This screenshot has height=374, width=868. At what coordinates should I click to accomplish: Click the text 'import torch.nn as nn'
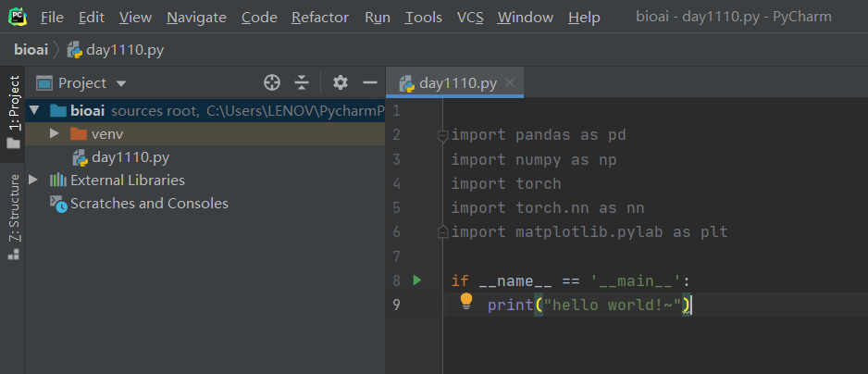(x=548, y=207)
